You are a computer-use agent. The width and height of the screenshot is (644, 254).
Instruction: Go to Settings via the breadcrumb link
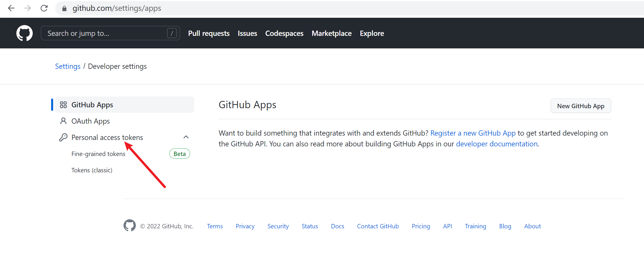(68, 66)
